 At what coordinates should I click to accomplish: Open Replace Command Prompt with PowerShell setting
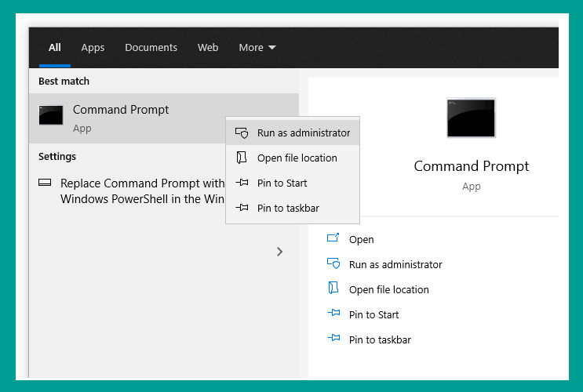point(142,191)
